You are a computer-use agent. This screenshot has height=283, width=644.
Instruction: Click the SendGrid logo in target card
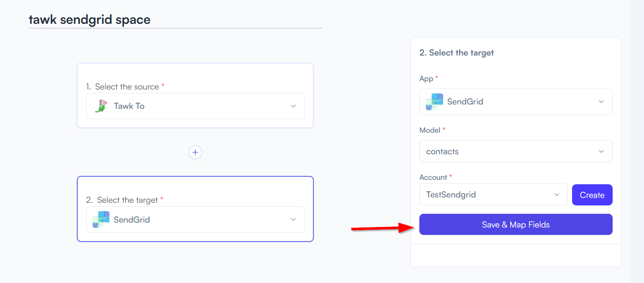[x=101, y=220]
